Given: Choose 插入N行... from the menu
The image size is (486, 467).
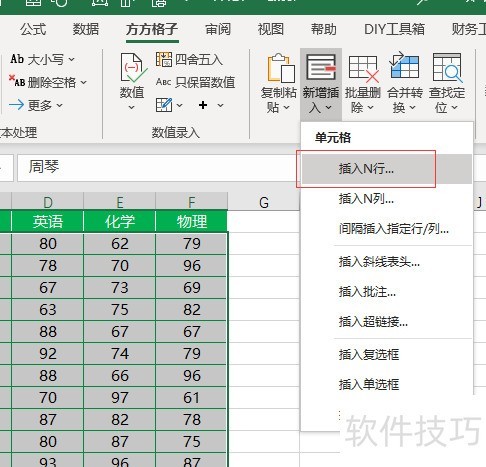Looking at the screenshot, I should coord(387,169).
